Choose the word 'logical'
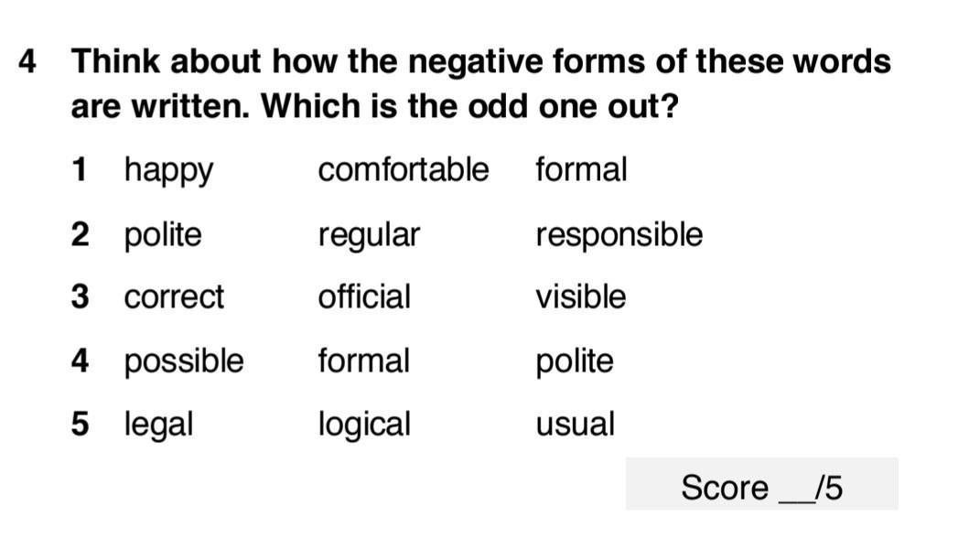The width and height of the screenshot is (980, 560). [x=364, y=425]
